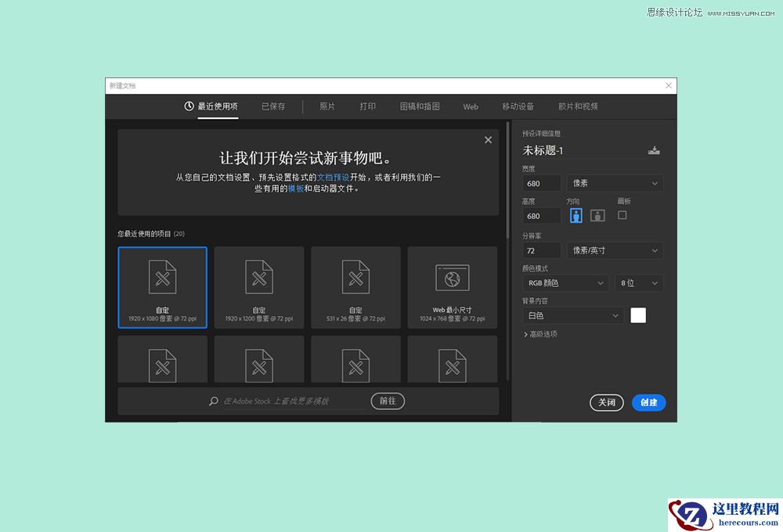The image size is (783, 532).
Task: Expand the 高级选项 section
Action: tap(543, 334)
